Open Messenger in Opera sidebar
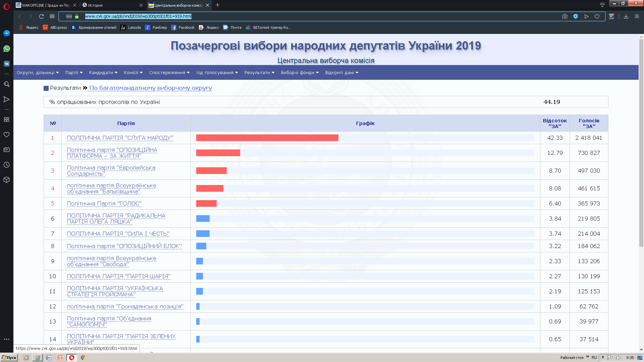644x362 pixels. (6, 34)
